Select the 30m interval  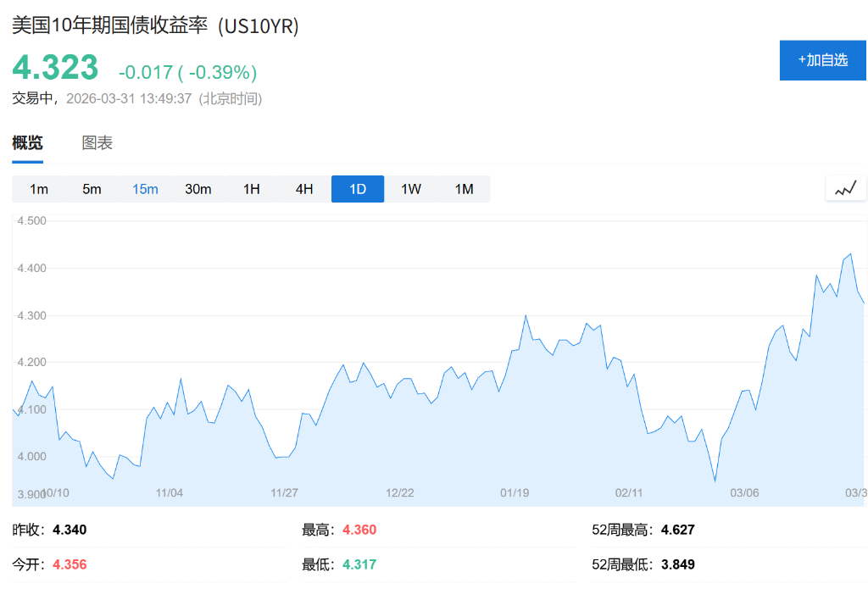click(x=198, y=188)
